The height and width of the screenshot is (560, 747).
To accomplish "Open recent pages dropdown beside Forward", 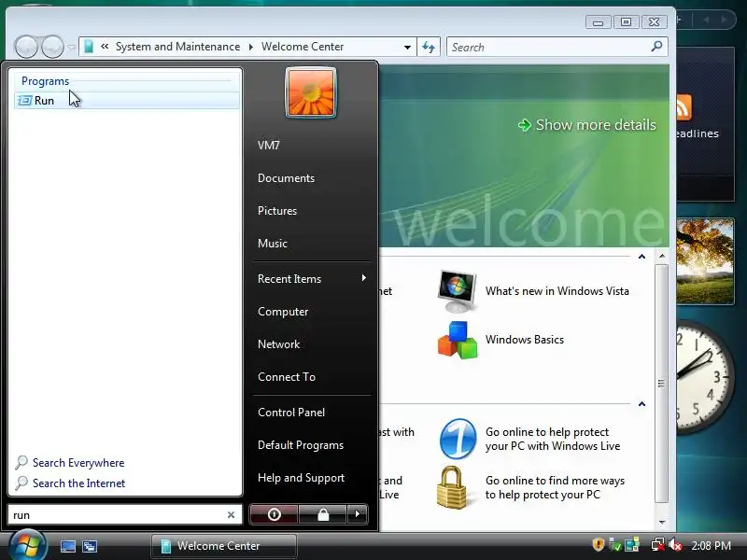I will 71,48.
